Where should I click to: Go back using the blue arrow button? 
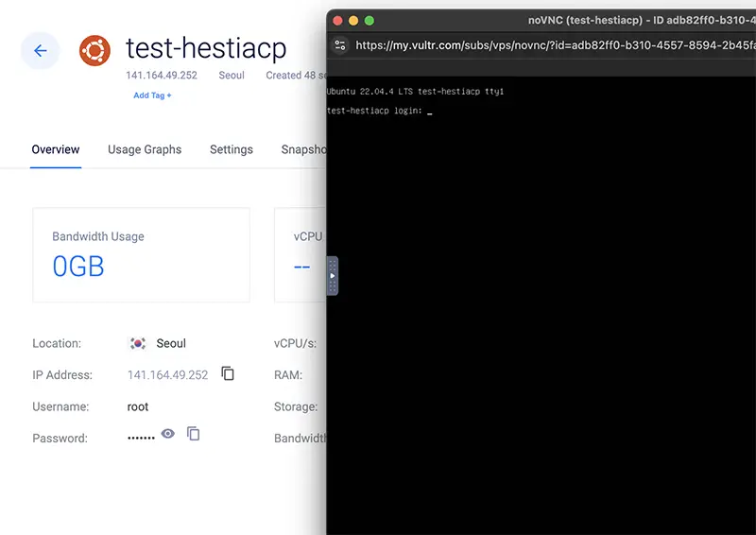coord(41,50)
